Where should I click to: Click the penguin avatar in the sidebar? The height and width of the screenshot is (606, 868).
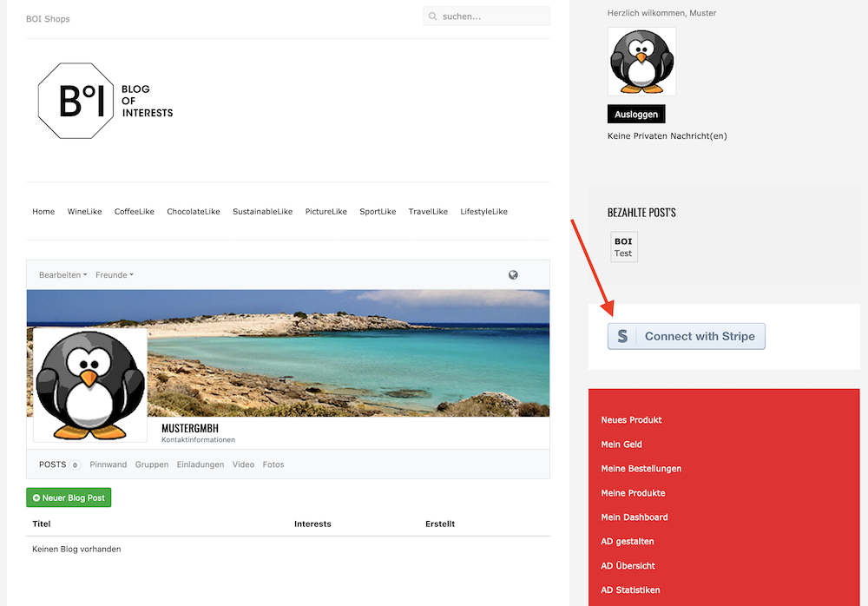(641, 61)
